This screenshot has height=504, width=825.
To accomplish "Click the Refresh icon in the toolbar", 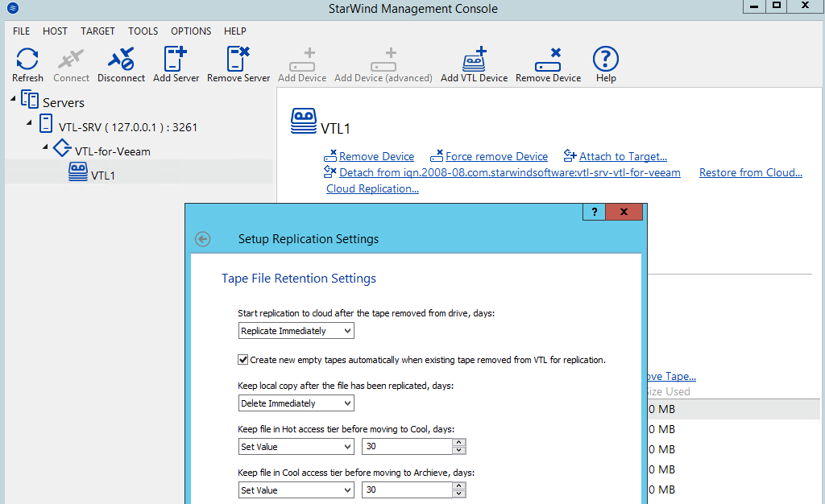I will 27,64.
